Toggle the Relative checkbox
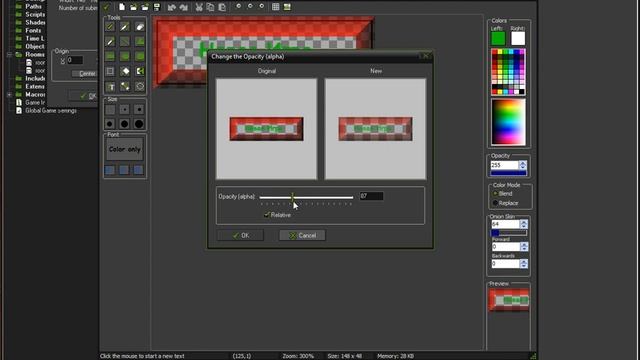640x360 pixels. [267, 215]
